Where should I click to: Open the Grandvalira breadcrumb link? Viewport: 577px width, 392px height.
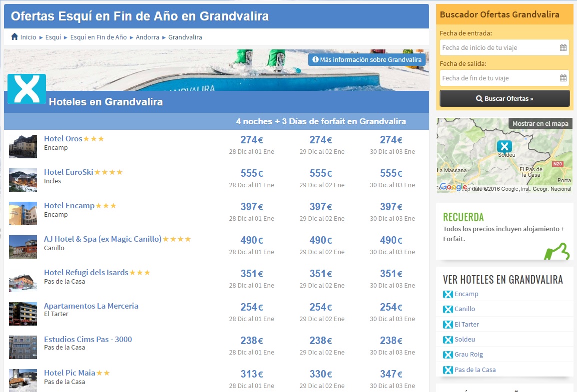click(185, 37)
